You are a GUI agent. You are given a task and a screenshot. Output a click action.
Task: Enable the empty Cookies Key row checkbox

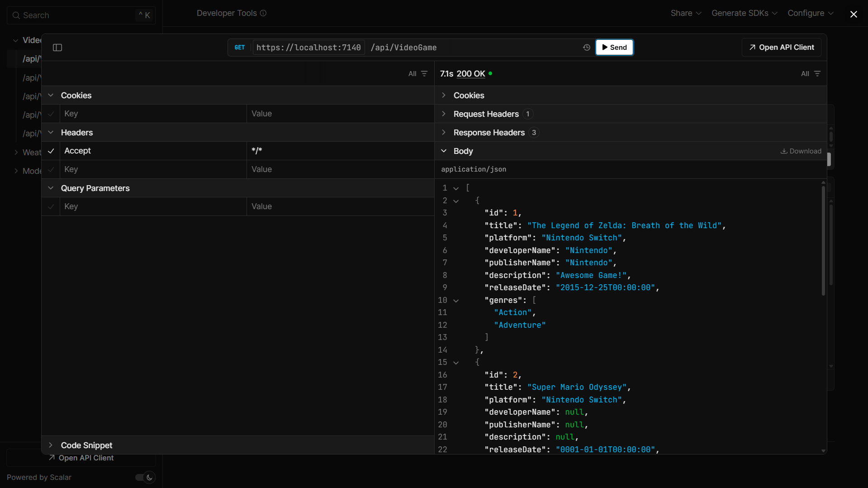(x=51, y=114)
